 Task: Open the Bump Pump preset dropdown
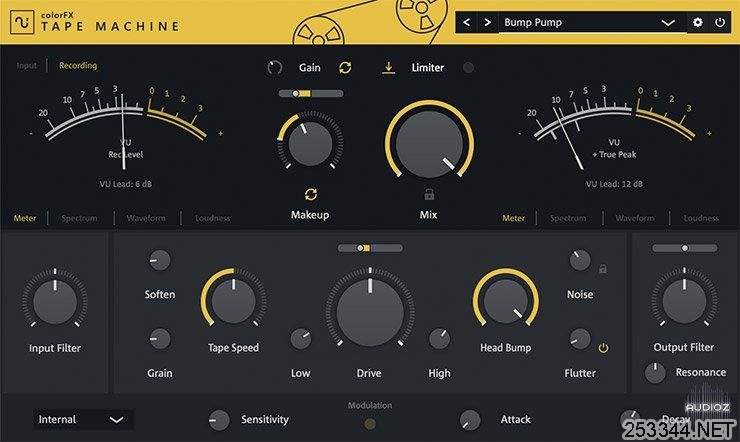pos(592,23)
